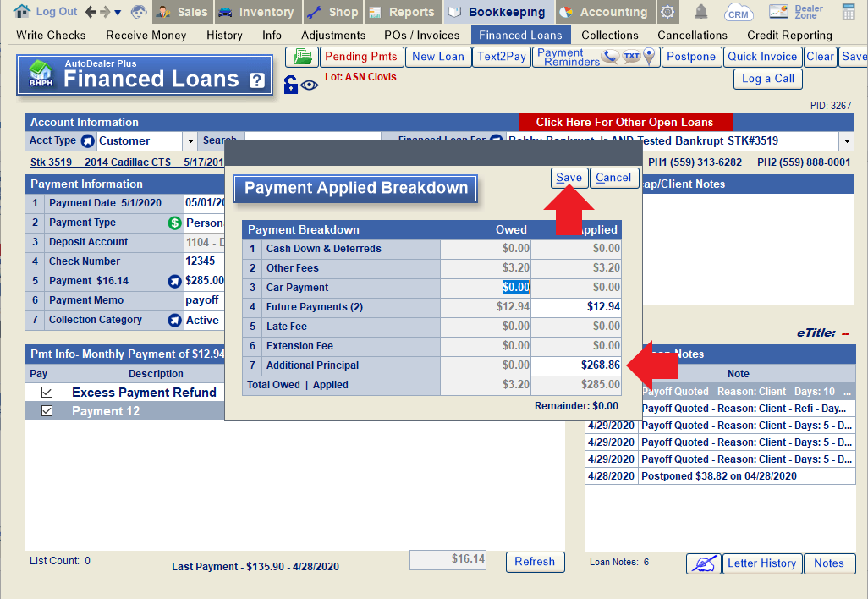Open the Notes button
Image resolution: width=868 pixels, height=599 pixels.
pos(829,563)
